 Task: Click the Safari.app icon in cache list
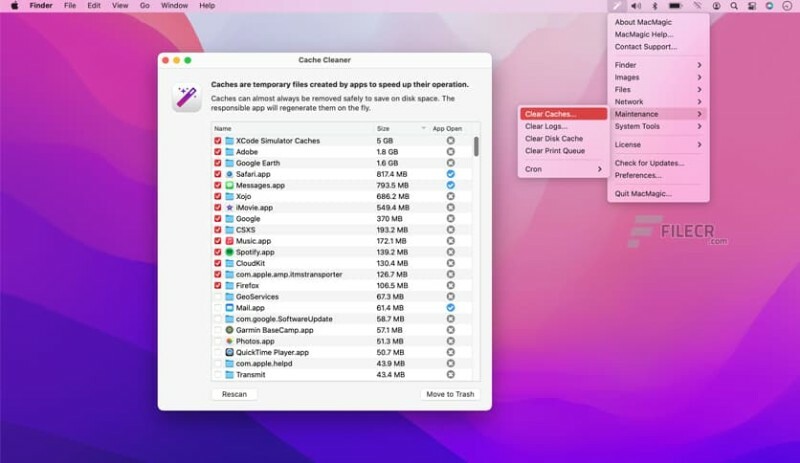click(229, 174)
